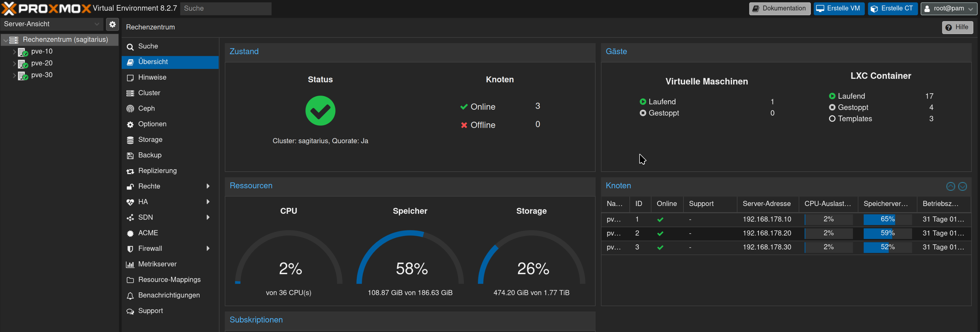
Task: Click the Speicher 58% gauge
Action: coord(410,257)
